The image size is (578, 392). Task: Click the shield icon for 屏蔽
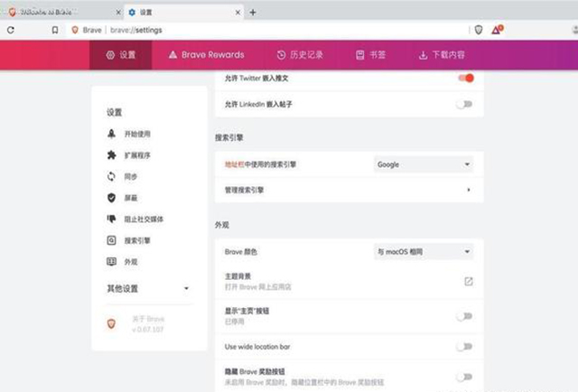pos(111,198)
